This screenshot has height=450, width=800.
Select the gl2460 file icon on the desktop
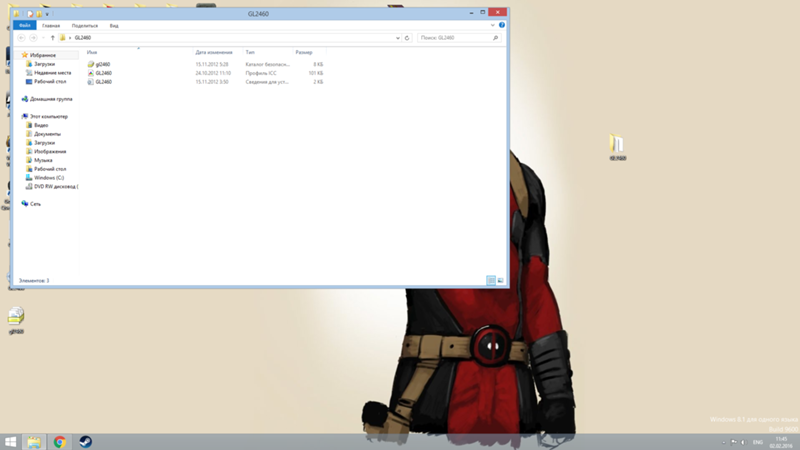(x=16, y=320)
